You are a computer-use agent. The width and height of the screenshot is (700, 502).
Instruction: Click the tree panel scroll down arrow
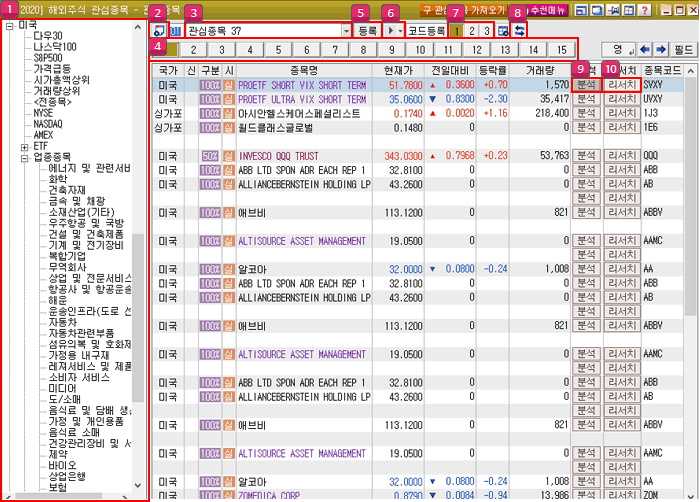point(138,485)
